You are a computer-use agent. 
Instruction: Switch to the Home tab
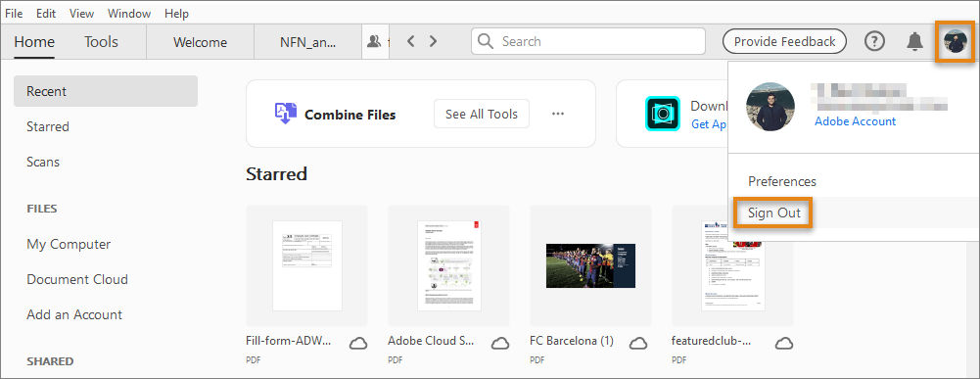coord(34,42)
